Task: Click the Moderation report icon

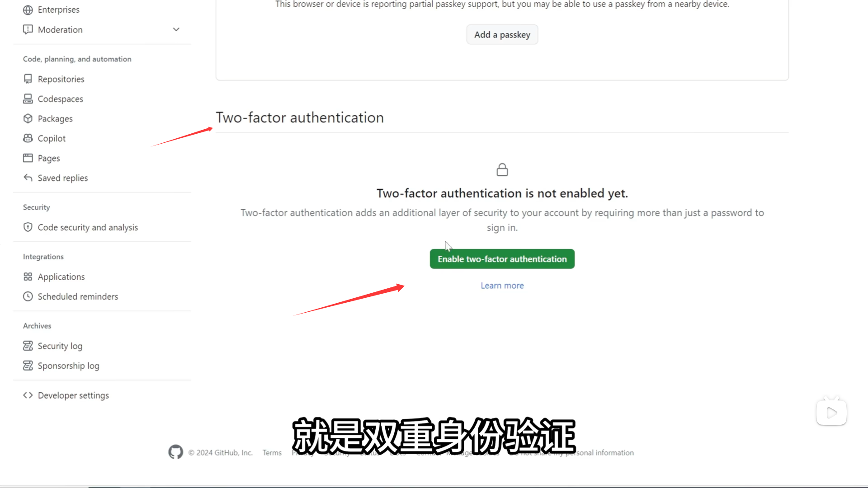Action: coord(28,29)
